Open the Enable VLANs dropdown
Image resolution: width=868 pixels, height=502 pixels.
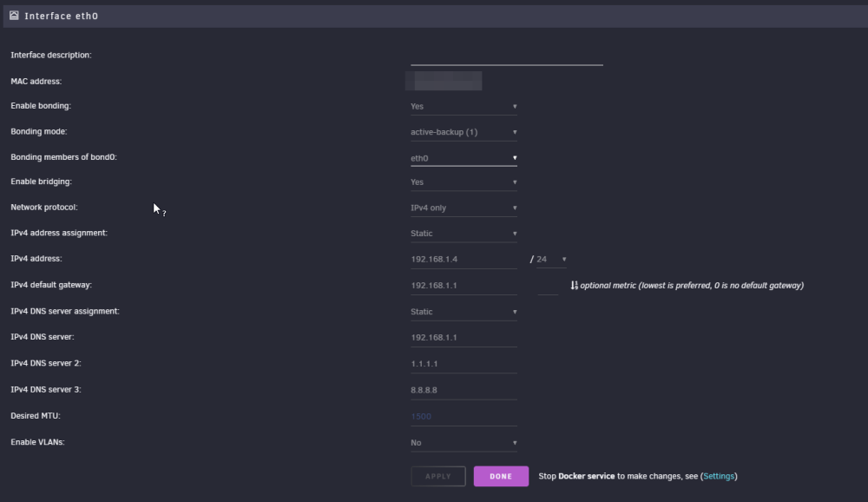pos(464,443)
